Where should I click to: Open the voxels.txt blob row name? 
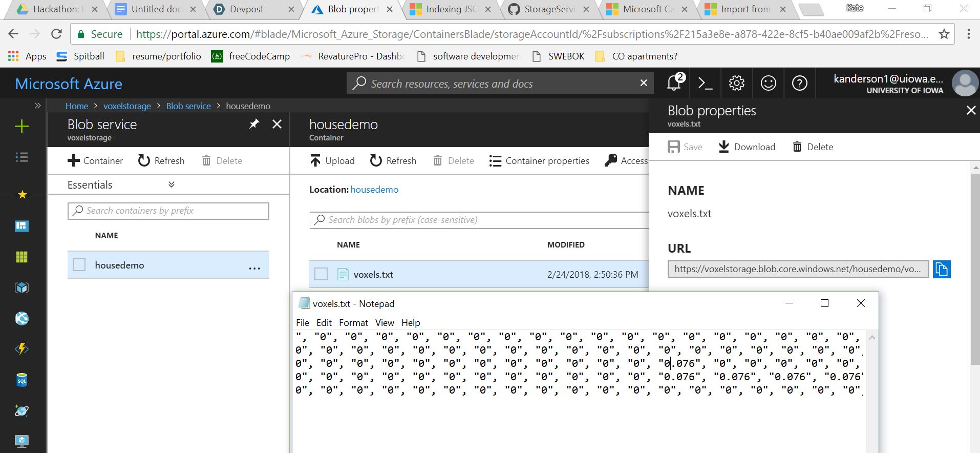[x=374, y=274]
